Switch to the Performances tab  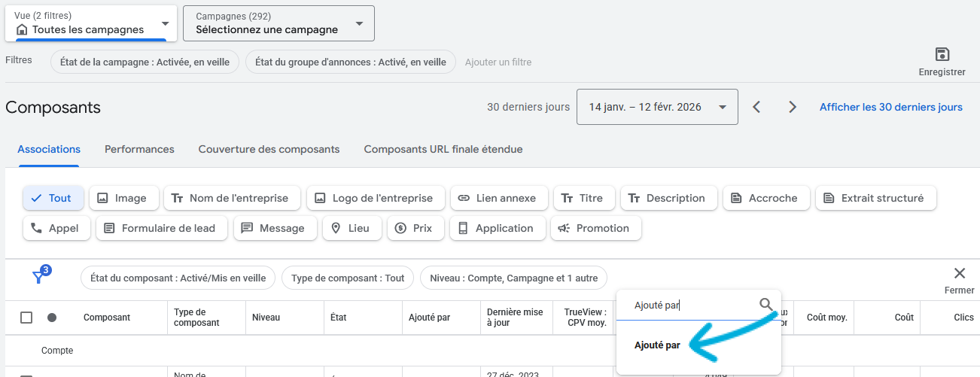139,149
